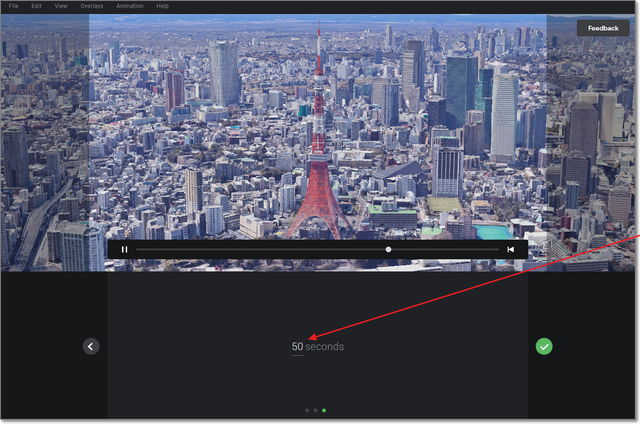
Task: Select the first step indicator dot
Action: point(306,410)
